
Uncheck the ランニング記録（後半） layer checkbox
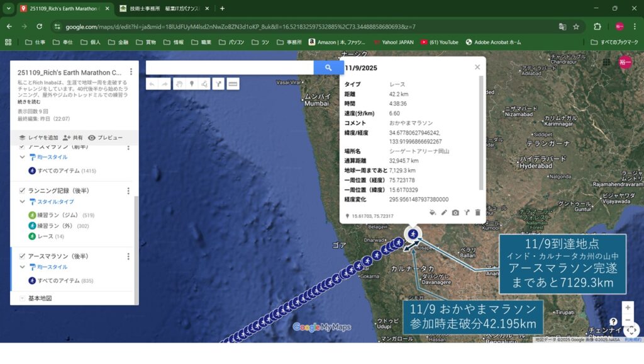[x=23, y=191]
